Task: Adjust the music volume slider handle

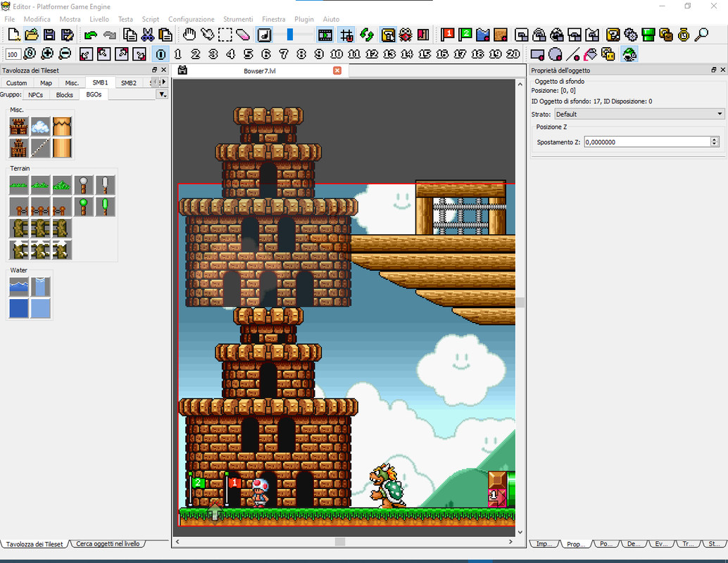Action: point(290,34)
